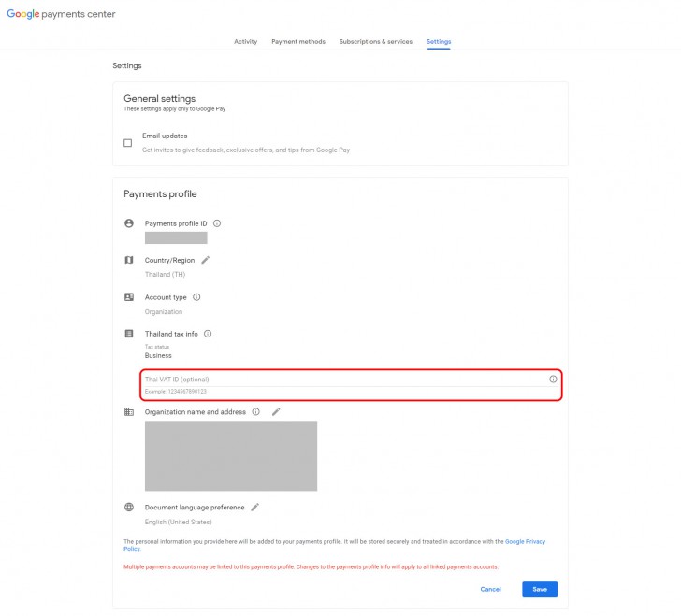Click 'Example: 1234567890123' hint text
The image size is (681, 616).
pos(176,392)
